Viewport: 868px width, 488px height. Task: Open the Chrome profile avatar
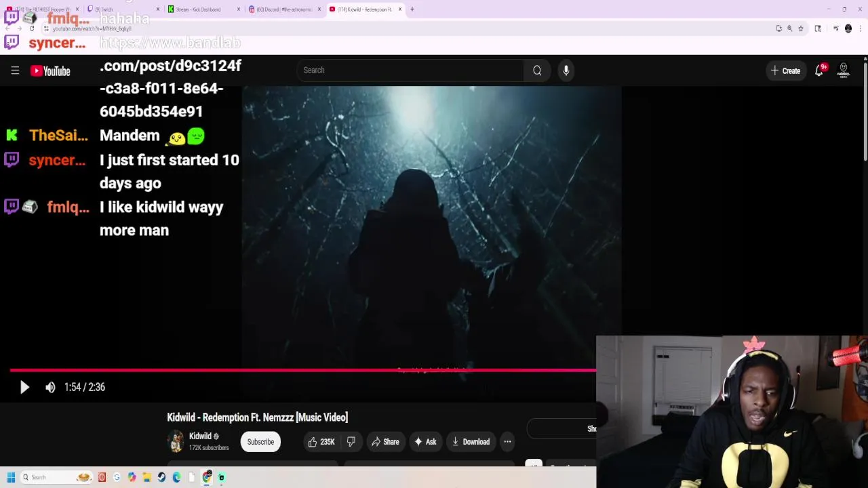point(848,28)
